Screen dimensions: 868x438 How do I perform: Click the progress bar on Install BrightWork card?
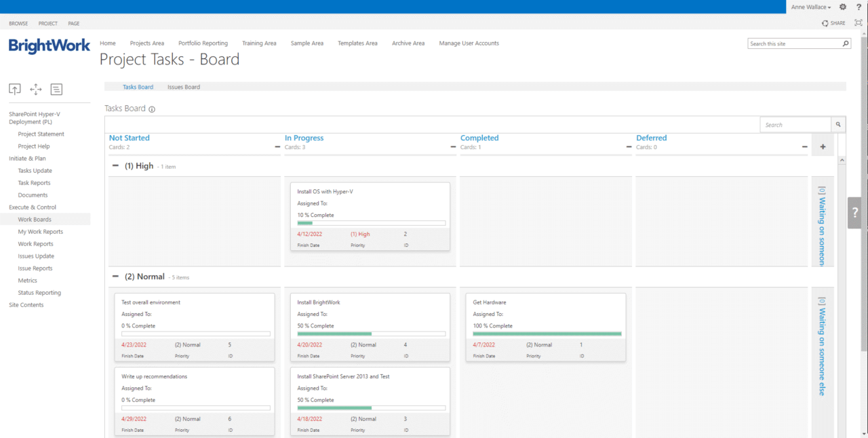(x=370, y=334)
